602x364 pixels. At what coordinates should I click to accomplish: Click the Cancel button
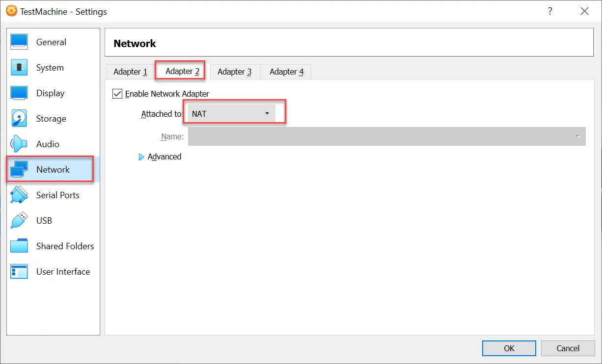pos(568,348)
